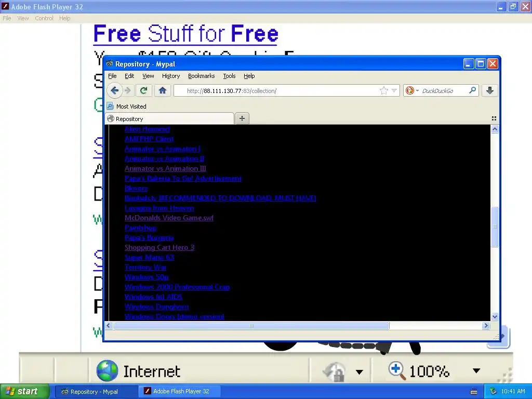Click the 100% zoom magnifier icon
The width and height of the screenshot is (532, 399).
396,370
